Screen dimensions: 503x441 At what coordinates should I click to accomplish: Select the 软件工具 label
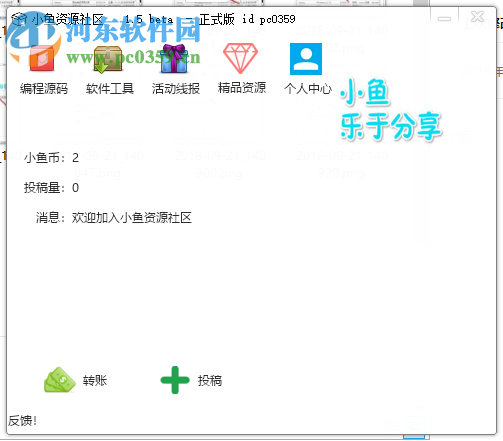click(110, 89)
